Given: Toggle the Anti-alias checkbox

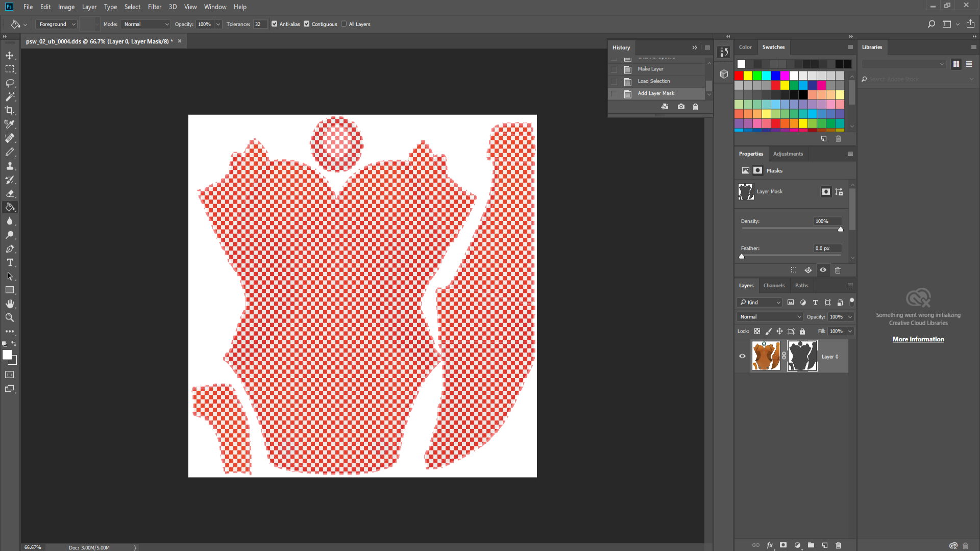Looking at the screenshot, I should 275,24.
